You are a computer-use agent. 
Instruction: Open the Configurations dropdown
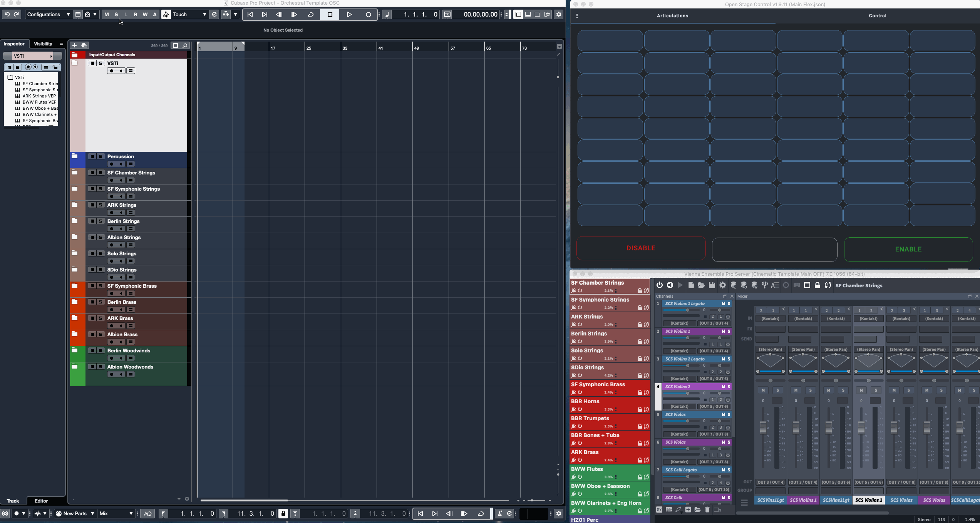49,15
